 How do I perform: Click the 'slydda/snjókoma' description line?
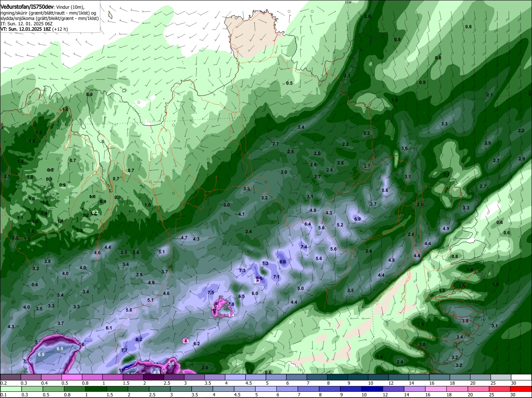pos(49,18)
